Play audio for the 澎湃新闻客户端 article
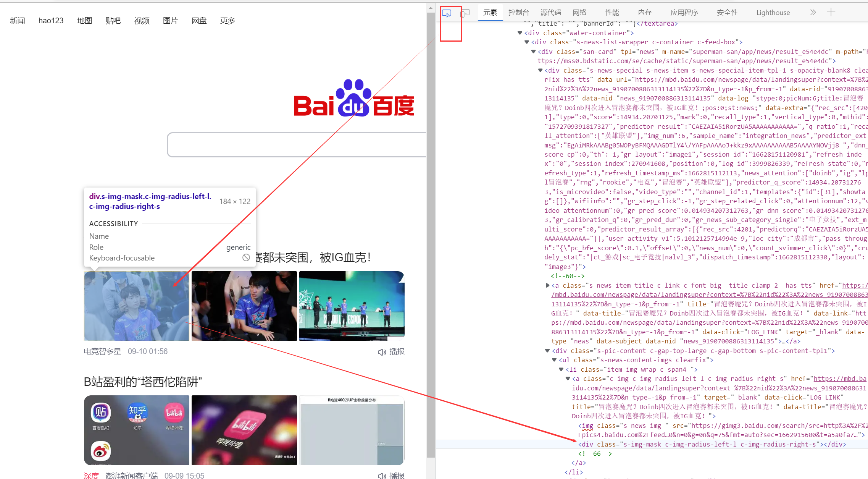 [391, 475]
